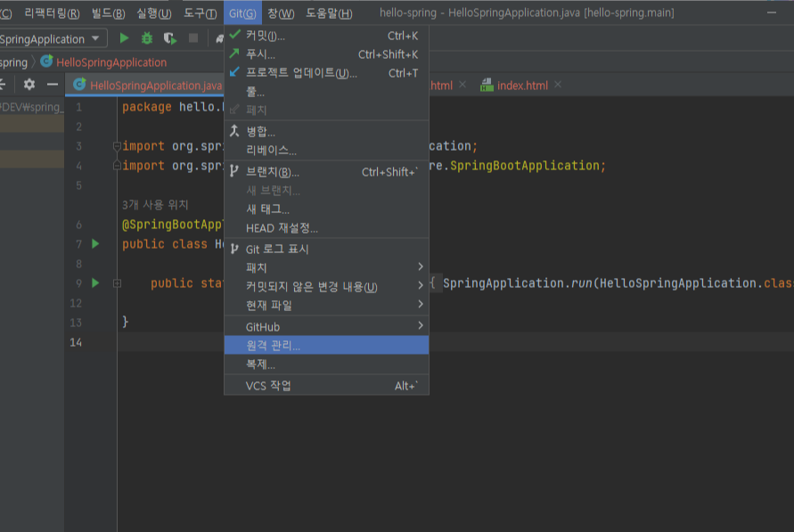Close the html tab left of index.html
Viewport: 794px width, 532px height.
462,85
